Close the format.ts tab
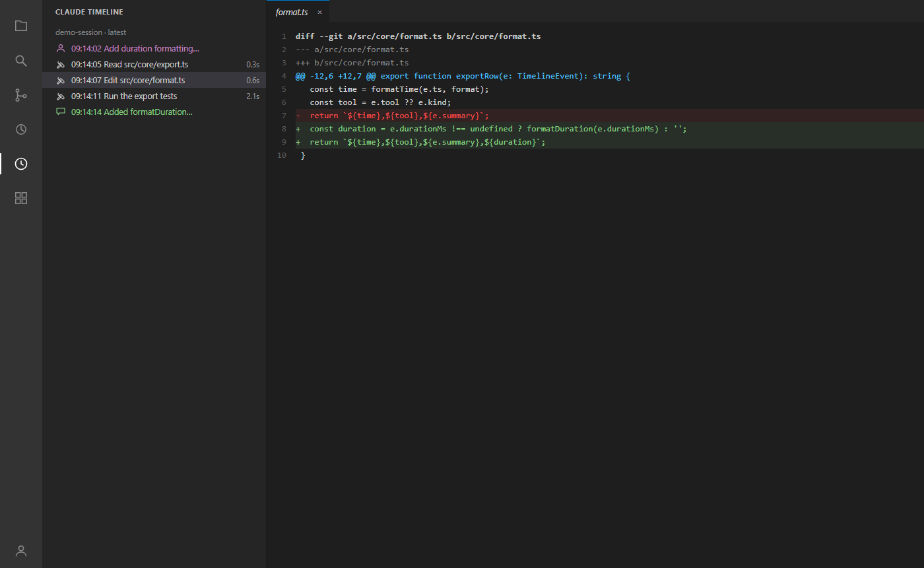The width and height of the screenshot is (924, 568). [x=319, y=12]
